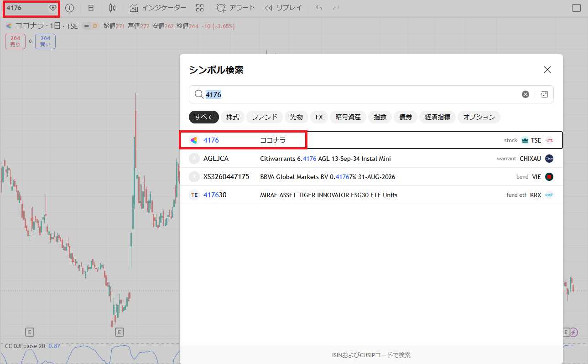Viewport: 588px width, 364px height.
Task: Select the 経済指標 filter tab
Action: click(437, 117)
